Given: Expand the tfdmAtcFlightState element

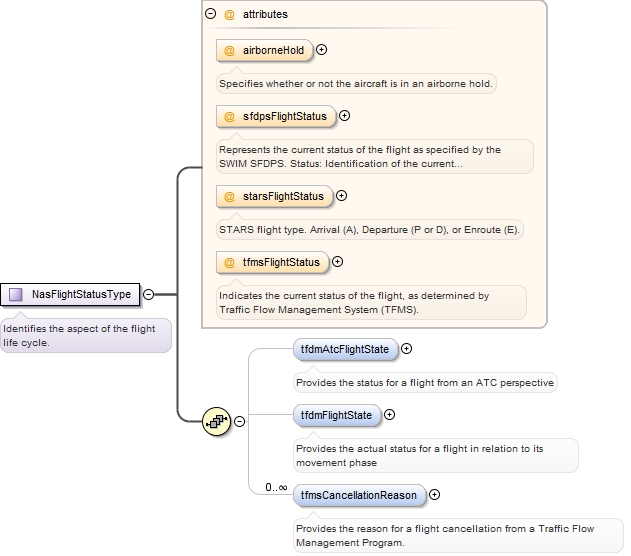Looking at the screenshot, I should [406, 348].
